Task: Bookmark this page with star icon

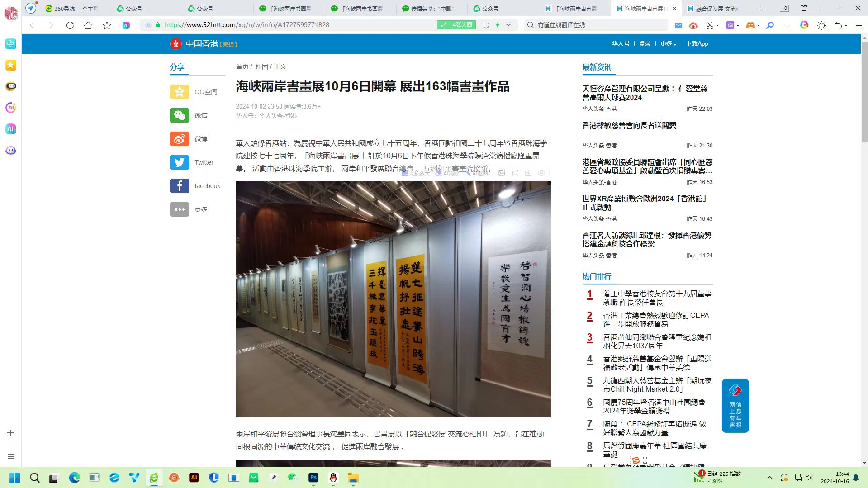Action: tap(107, 25)
